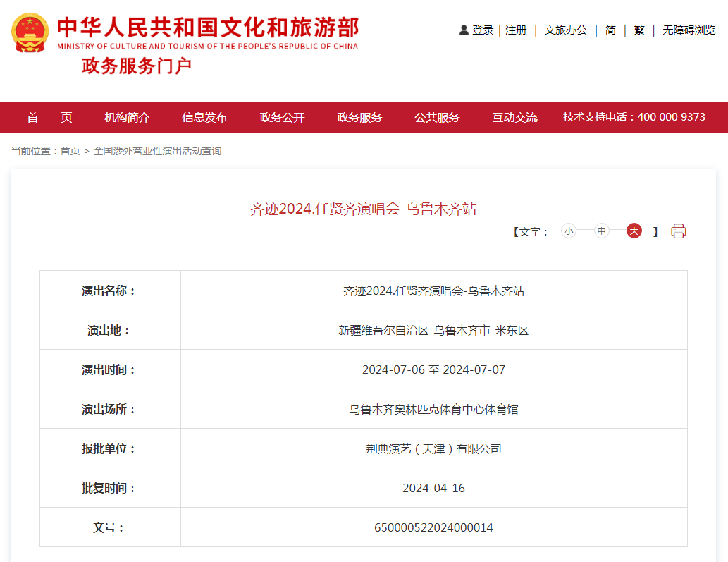This screenshot has height=562, width=728.
Task: Click the 文字 font size label
Action: [531, 231]
